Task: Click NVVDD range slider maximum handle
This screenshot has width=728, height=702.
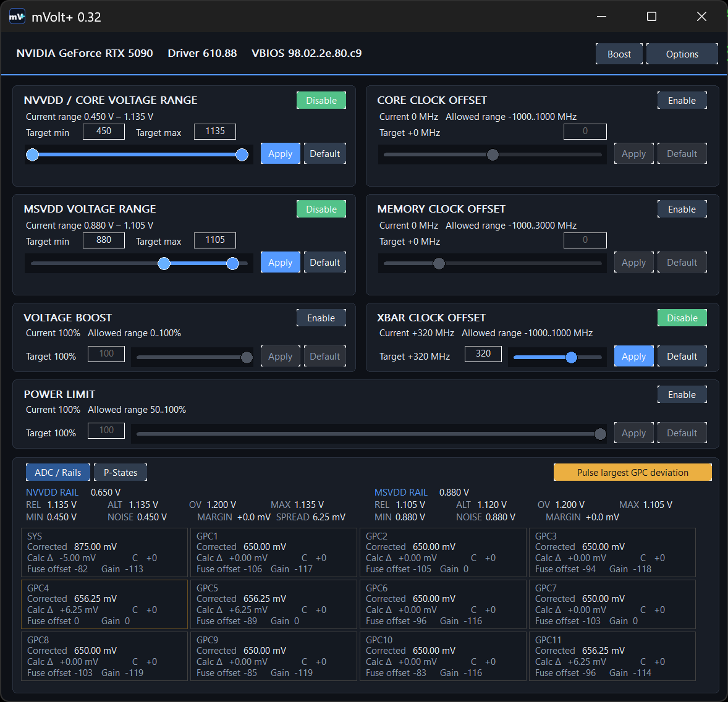Action: click(242, 154)
